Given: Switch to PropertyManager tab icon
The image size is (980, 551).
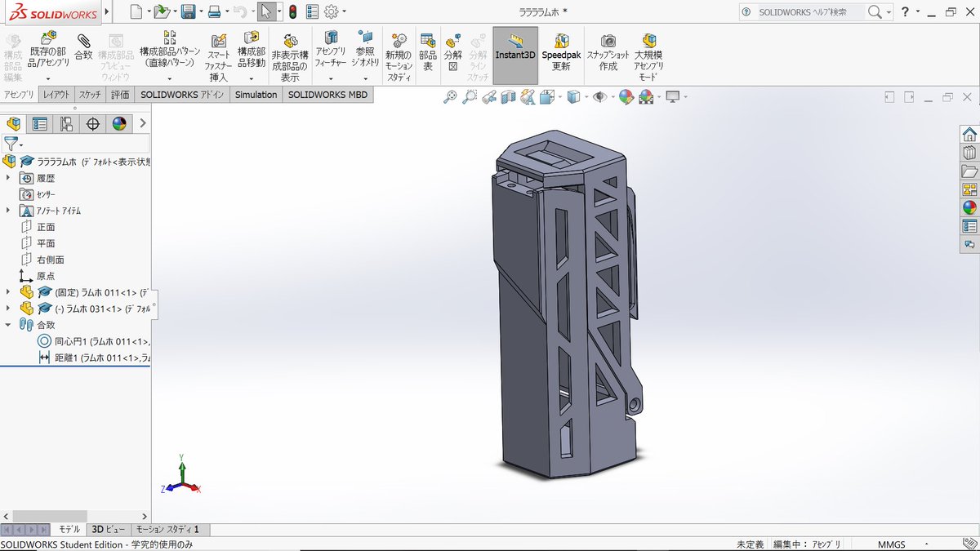Looking at the screenshot, I should (x=39, y=123).
